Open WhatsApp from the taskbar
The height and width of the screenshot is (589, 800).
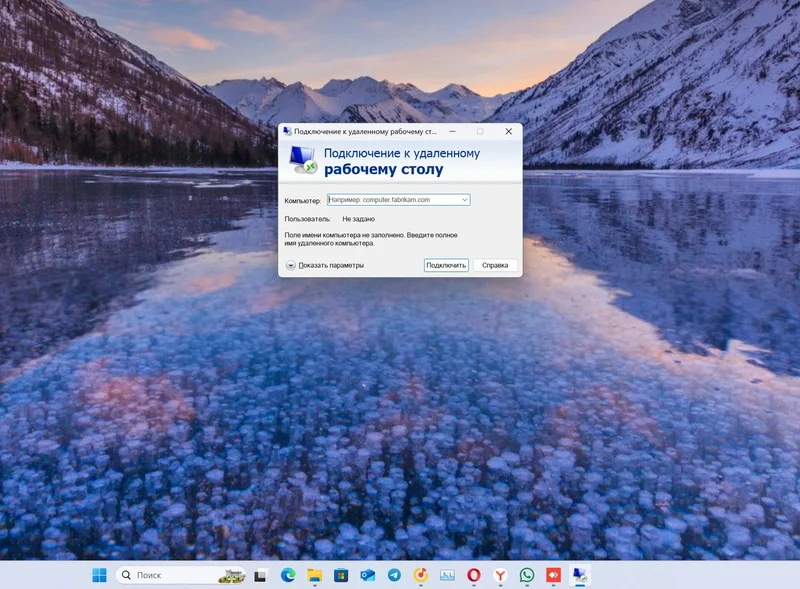(x=527, y=575)
